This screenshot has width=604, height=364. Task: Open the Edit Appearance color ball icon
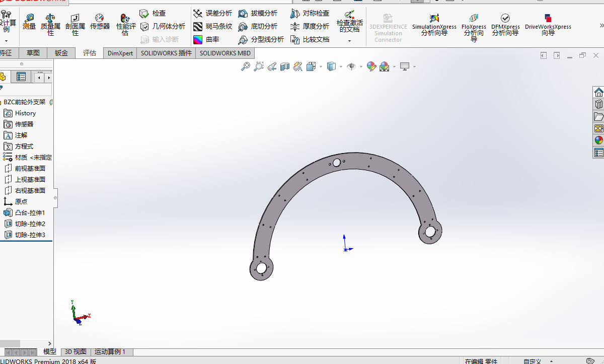pyautogui.click(x=371, y=66)
